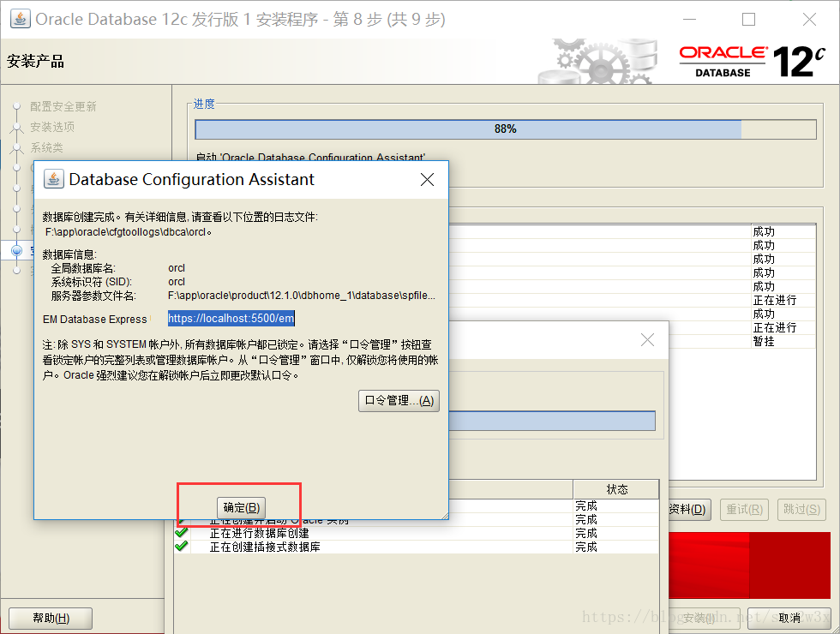Click the 状态 column header

point(616,489)
